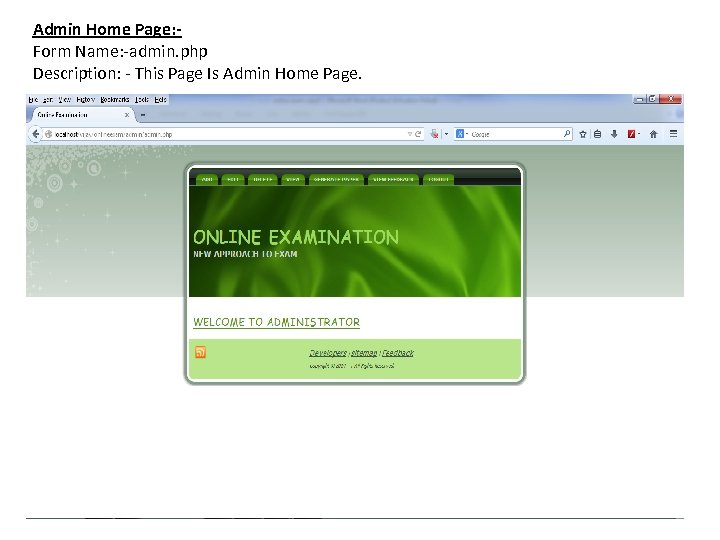720x540 pixels.
Task: Reload the page with the refresh icon
Action: (x=418, y=134)
